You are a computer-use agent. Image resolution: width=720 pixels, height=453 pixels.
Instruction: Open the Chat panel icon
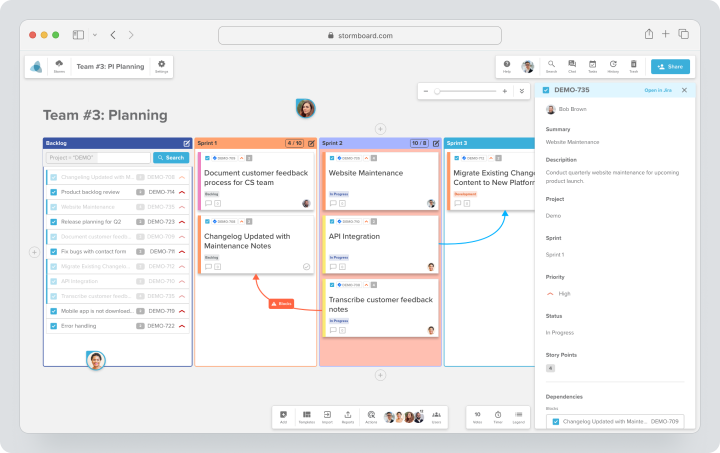click(x=572, y=67)
